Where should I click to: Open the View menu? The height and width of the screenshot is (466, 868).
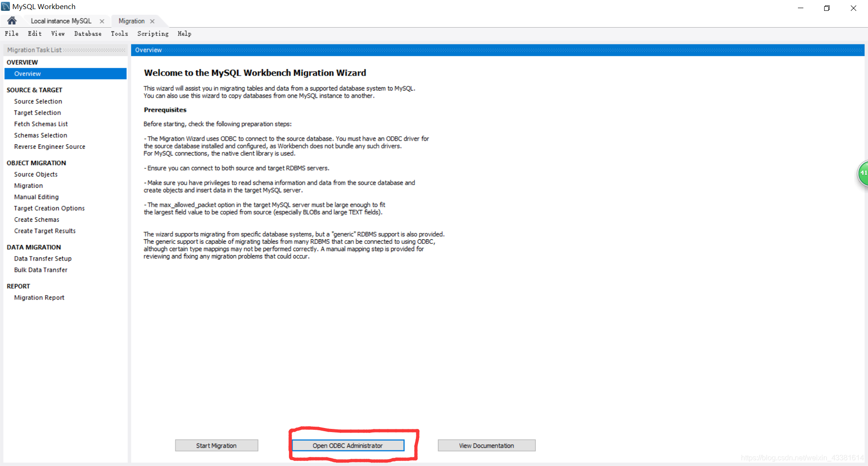coord(58,33)
